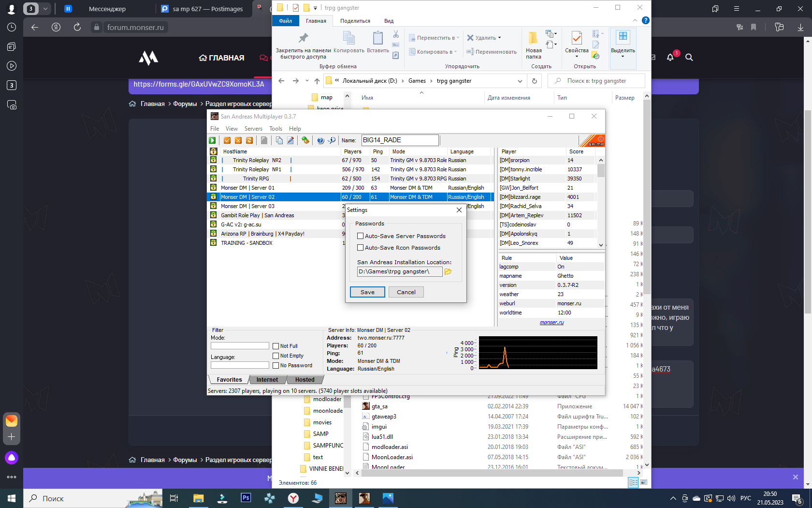Click the folder browse icon beside install path
Image resolution: width=812 pixels, height=508 pixels.
point(448,272)
